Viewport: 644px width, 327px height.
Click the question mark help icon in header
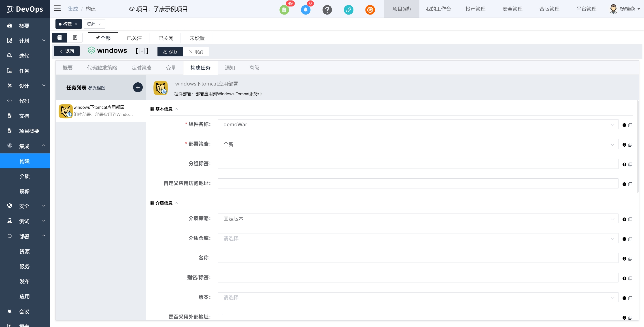click(x=327, y=10)
